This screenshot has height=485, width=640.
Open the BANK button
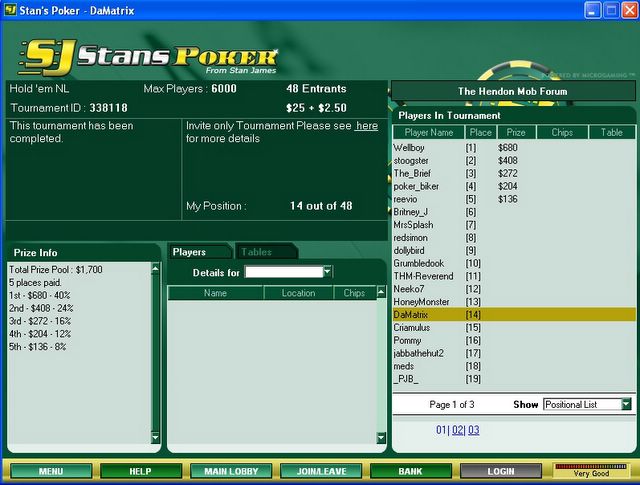tap(411, 471)
